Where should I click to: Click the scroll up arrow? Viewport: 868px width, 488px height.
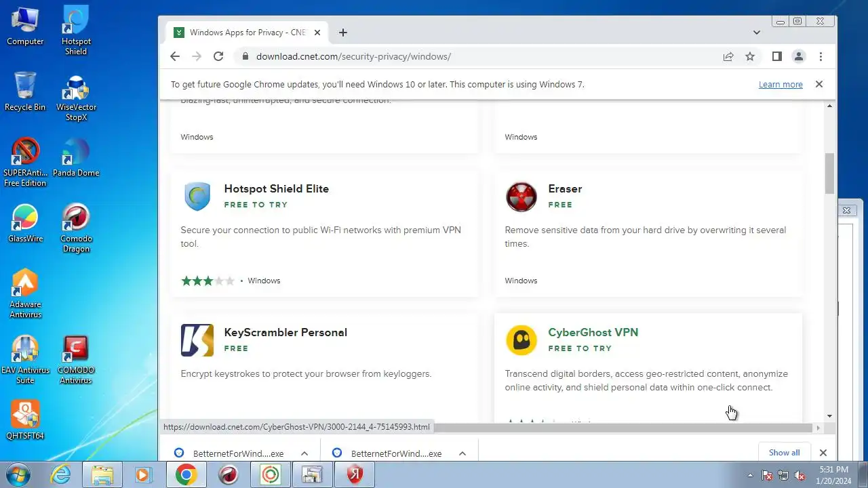[x=829, y=106]
